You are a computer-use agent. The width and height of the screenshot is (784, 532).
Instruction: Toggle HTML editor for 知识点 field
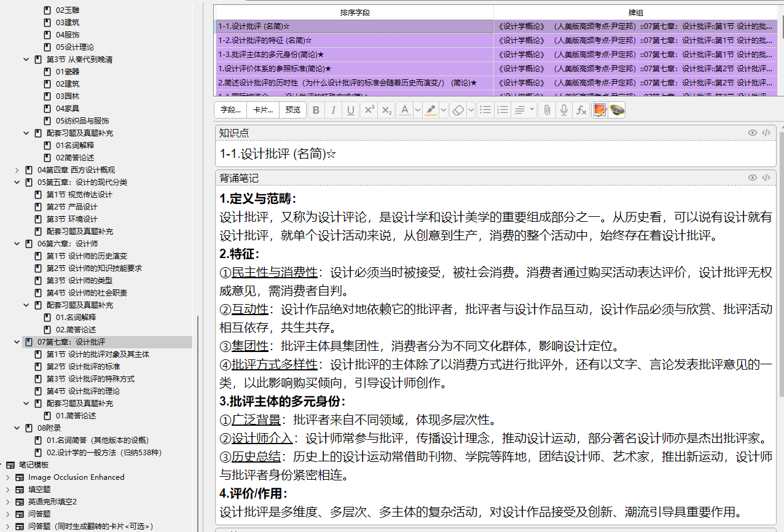tap(766, 133)
